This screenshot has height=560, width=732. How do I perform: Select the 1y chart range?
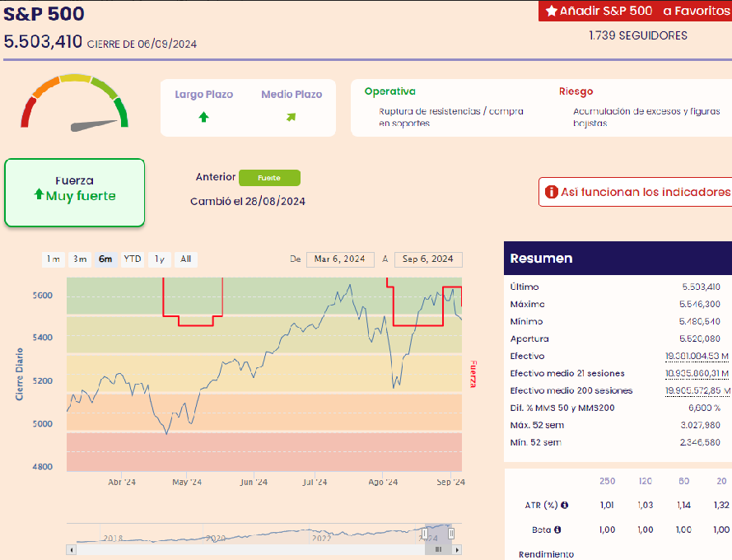click(160, 259)
